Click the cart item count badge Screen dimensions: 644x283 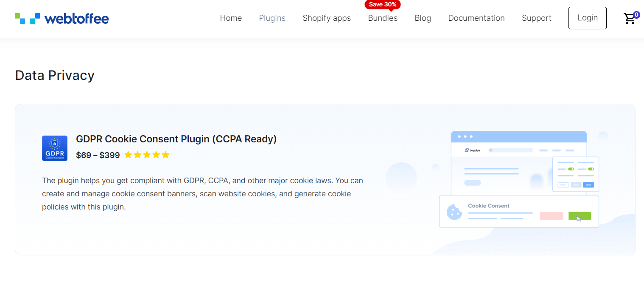(x=636, y=14)
